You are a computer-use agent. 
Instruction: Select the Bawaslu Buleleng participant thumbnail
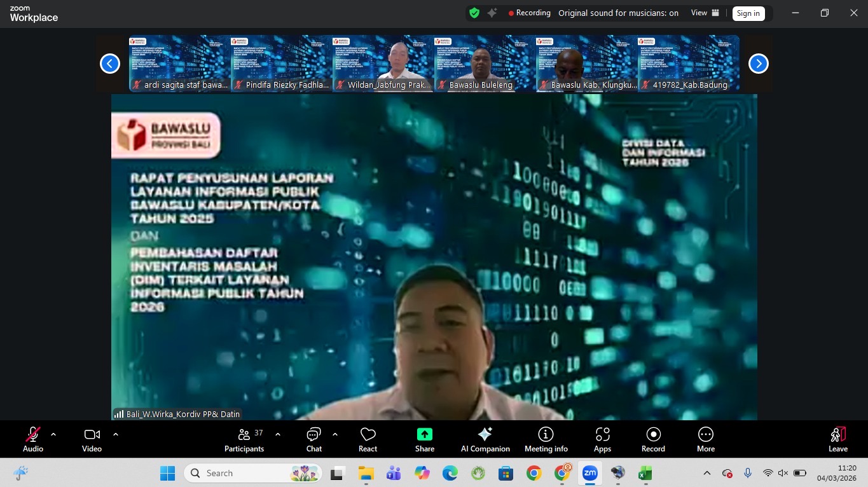click(485, 64)
